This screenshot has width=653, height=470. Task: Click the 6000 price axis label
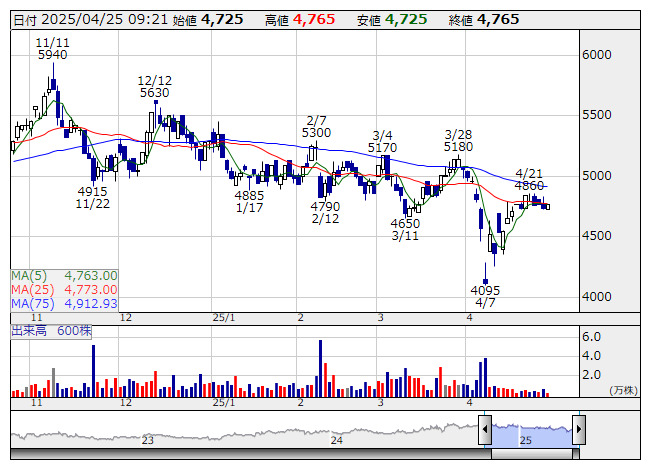pos(597,55)
